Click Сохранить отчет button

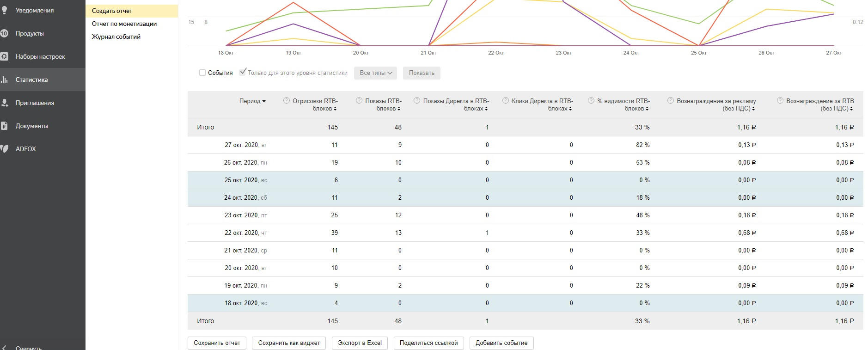click(x=217, y=343)
